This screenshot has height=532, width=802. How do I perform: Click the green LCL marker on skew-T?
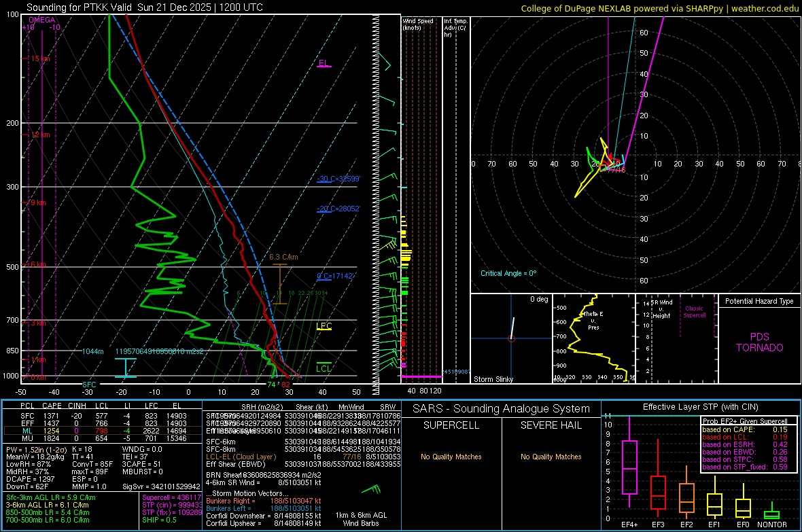324,368
